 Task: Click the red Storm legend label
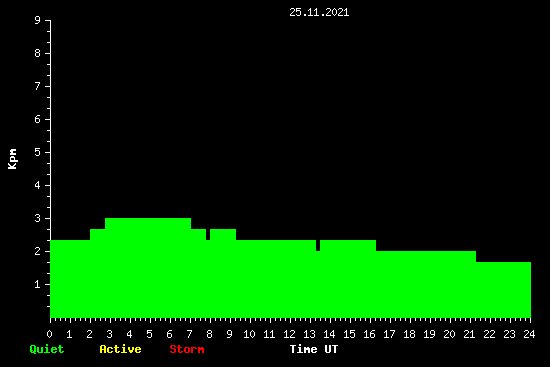pyautogui.click(x=187, y=349)
